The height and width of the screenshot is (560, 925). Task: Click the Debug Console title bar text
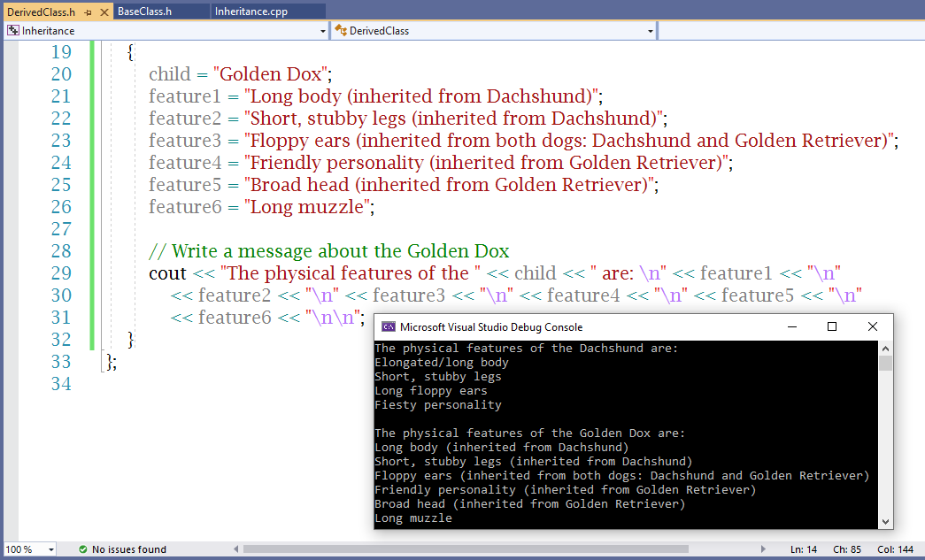(490, 327)
